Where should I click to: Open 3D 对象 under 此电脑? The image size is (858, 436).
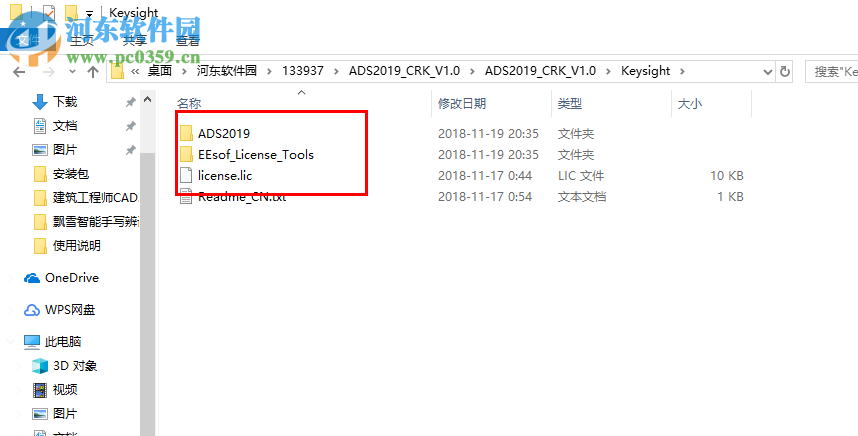(75, 366)
